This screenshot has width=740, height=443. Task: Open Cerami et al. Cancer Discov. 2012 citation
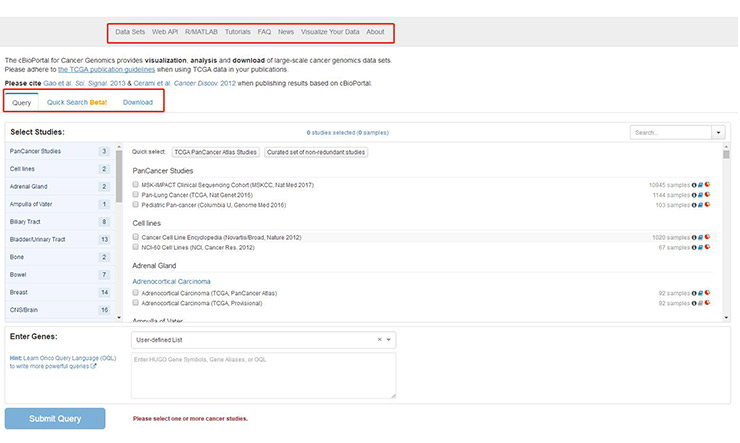click(185, 84)
